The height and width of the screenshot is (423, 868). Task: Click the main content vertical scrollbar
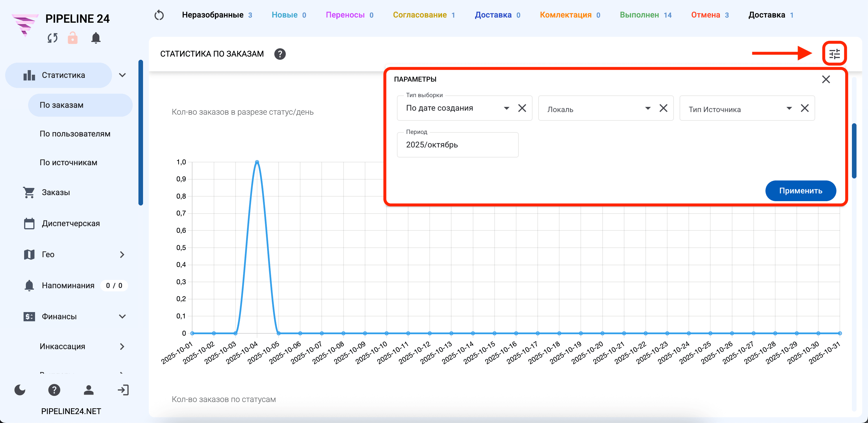pos(854,151)
